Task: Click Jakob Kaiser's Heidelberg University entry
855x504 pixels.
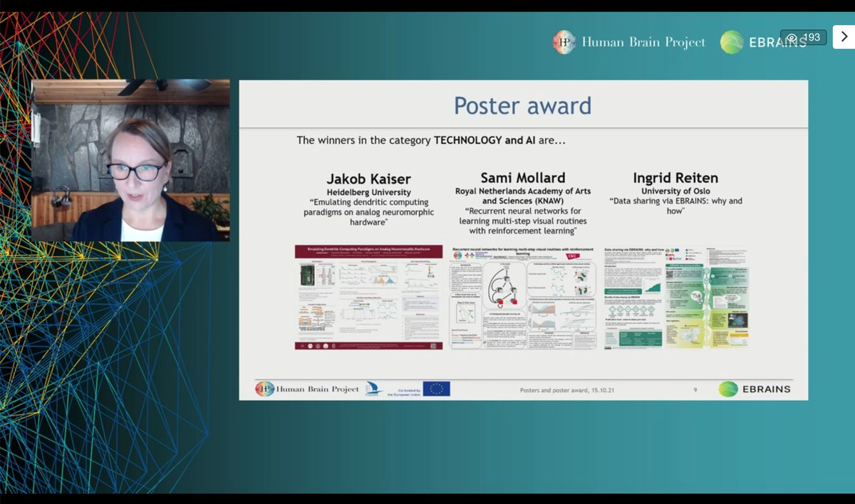Action: coord(368,191)
